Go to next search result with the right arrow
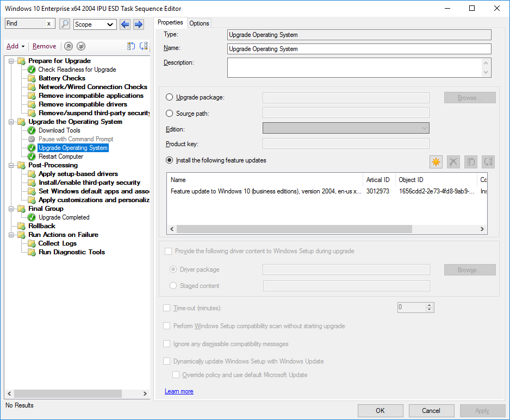The image size is (510, 420). click(139, 24)
